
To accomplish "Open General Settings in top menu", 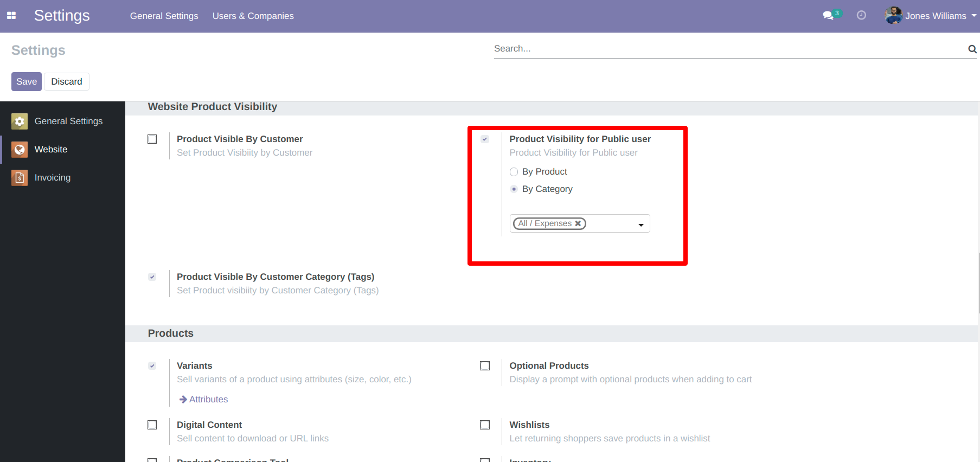I will point(164,16).
